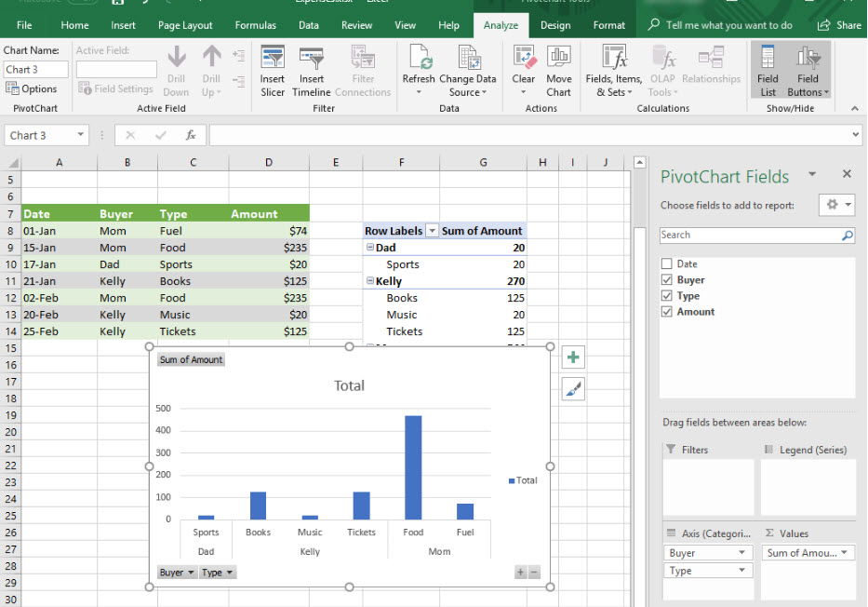Collapse the Kelly group in pivot table
Screen dimensions: 868x607
[370, 281]
